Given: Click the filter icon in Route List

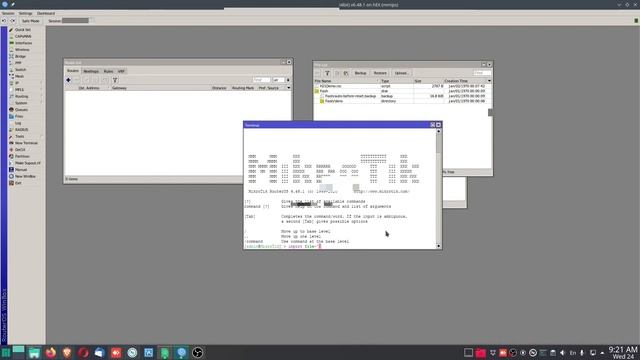Looking at the screenshot, I should point(115,80).
